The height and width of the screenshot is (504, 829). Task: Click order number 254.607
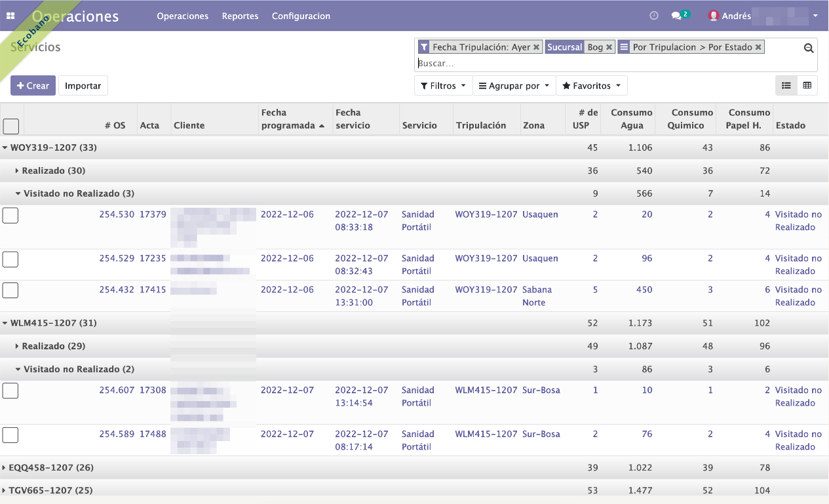pos(117,390)
